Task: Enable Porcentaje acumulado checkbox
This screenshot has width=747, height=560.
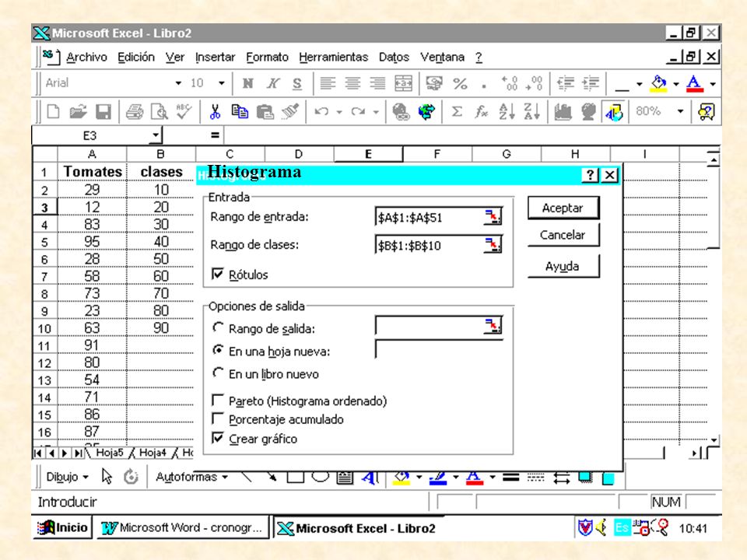Action: coord(217,418)
